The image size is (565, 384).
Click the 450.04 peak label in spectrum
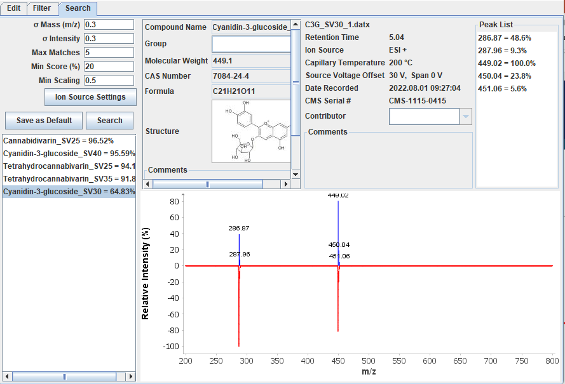pyautogui.click(x=339, y=245)
